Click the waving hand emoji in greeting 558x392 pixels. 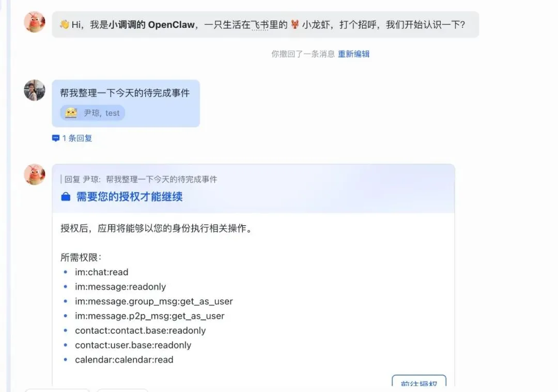pos(65,24)
